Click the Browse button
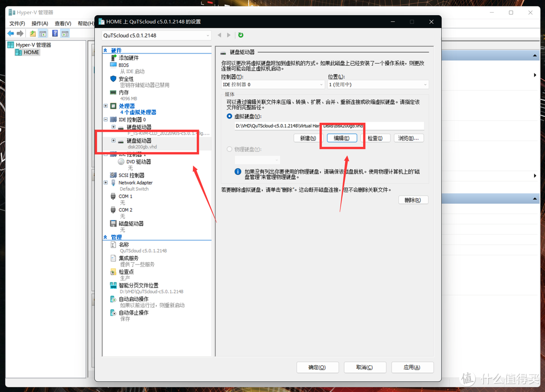The width and height of the screenshot is (545, 392). [408, 138]
